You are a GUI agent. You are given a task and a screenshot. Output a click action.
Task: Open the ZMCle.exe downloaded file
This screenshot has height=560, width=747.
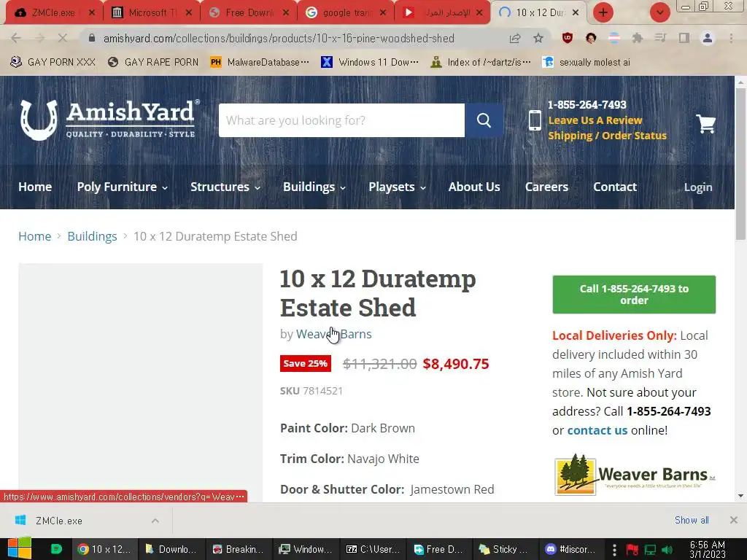[x=59, y=521]
